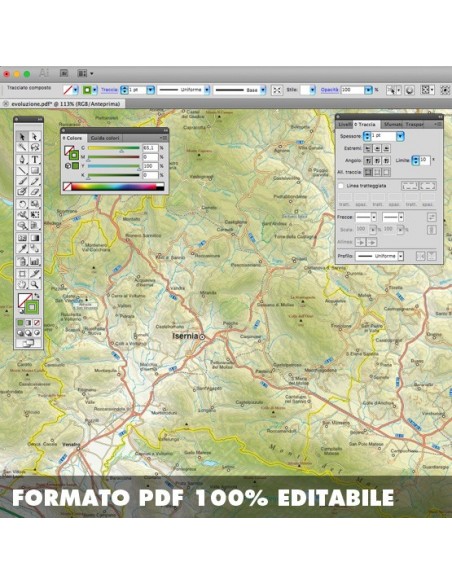Select the Free Transform tool
This screenshot has height=584, width=452.
[35, 215]
